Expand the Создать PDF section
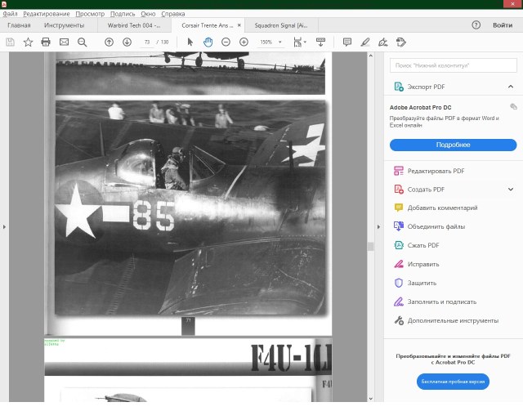Viewport: 523px width, 420px height. click(x=511, y=190)
